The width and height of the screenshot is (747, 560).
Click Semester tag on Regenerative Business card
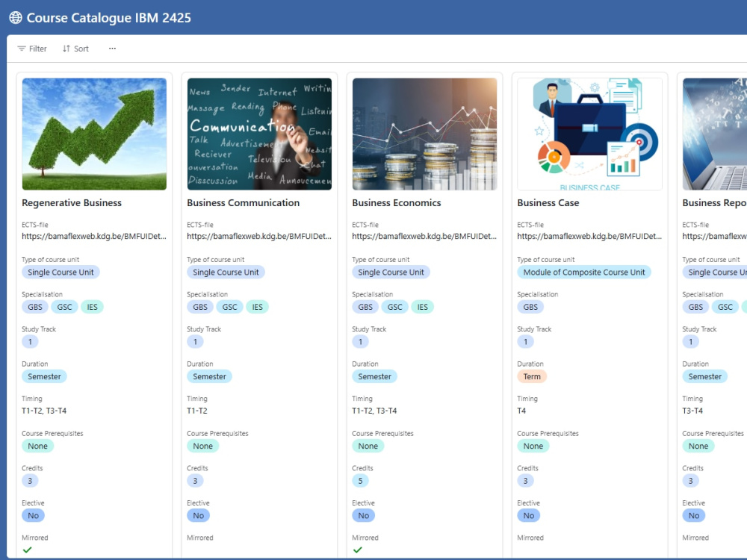pyautogui.click(x=44, y=376)
